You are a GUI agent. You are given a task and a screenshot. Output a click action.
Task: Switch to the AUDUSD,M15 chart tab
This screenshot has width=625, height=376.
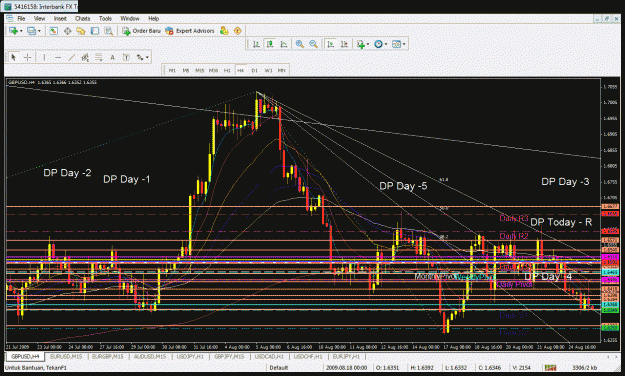point(149,356)
